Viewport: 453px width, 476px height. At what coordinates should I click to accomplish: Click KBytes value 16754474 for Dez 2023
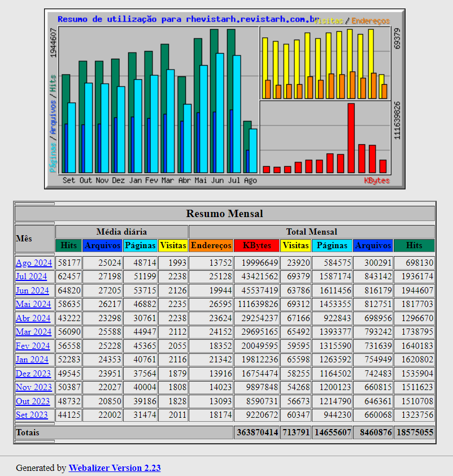click(x=260, y=373)
